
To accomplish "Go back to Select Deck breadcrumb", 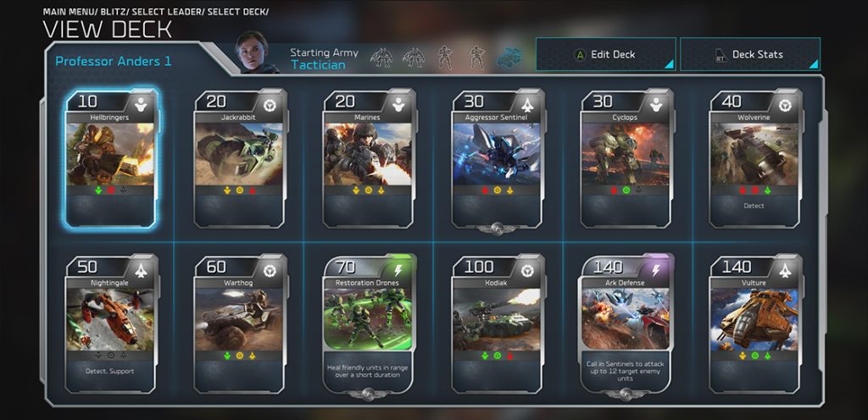I will coord(238,12).
